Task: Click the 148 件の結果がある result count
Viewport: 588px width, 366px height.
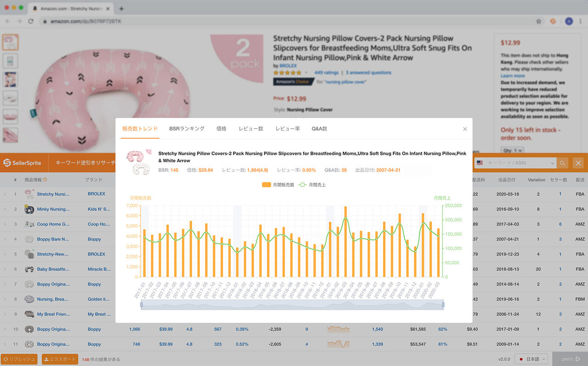Action: coord(101,359)
